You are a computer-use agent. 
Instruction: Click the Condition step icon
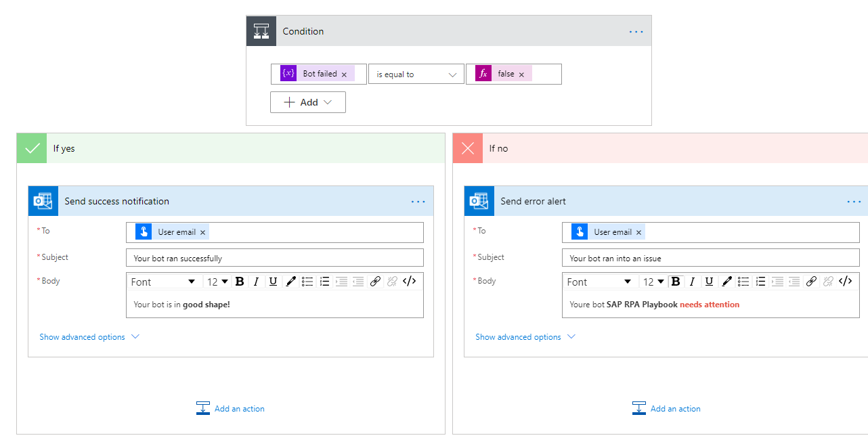[261, 31]
